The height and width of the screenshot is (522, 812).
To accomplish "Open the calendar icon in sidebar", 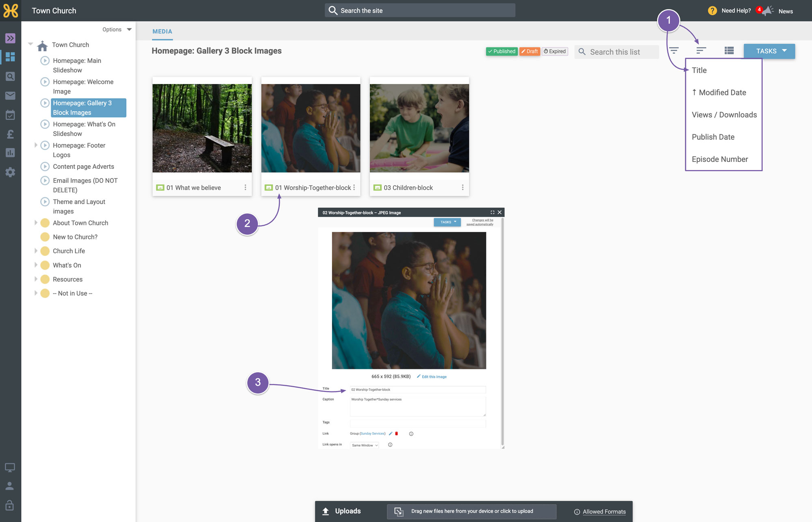I will [10, 115].
